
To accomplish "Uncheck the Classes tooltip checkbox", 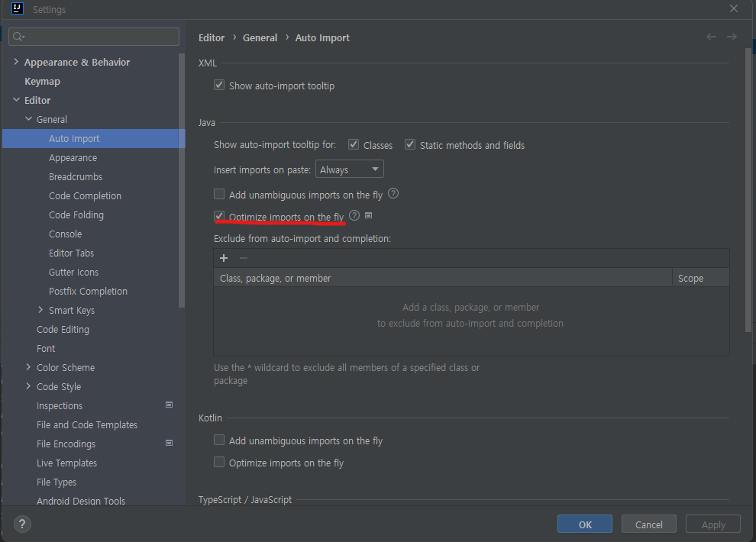I will click(x=354, y=144).
